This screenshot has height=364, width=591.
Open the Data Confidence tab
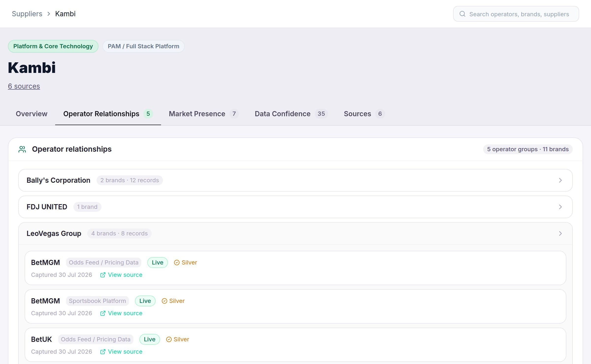291,114
